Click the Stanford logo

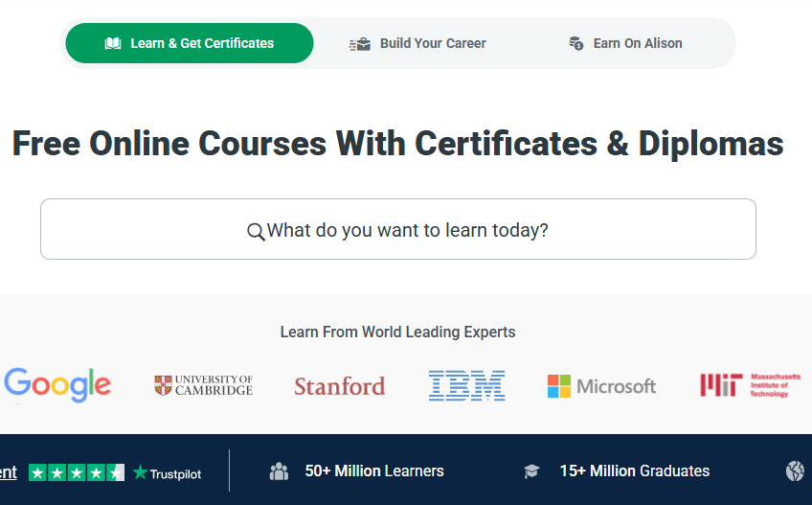pyautogui.click(x=339, y=386)
